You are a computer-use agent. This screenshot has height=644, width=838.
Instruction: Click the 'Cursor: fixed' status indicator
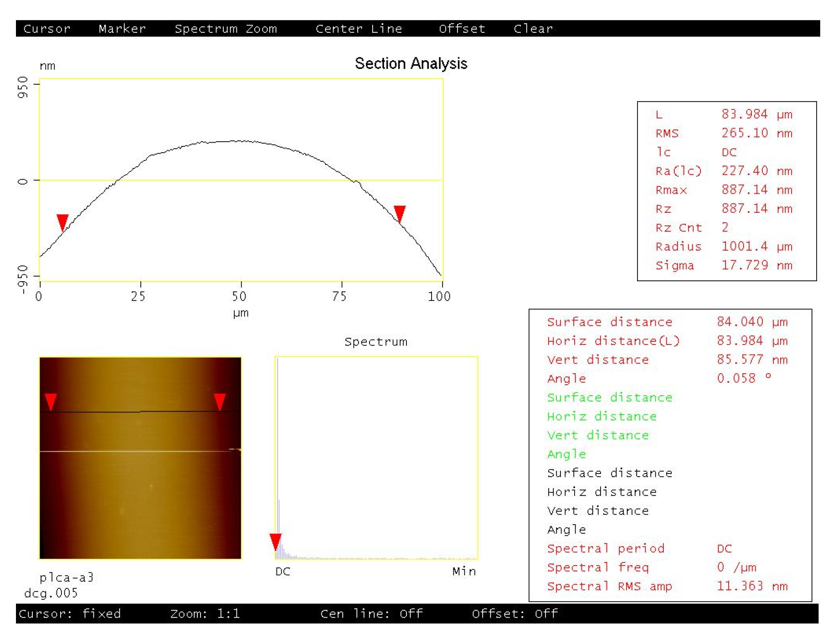click(70, 613)
